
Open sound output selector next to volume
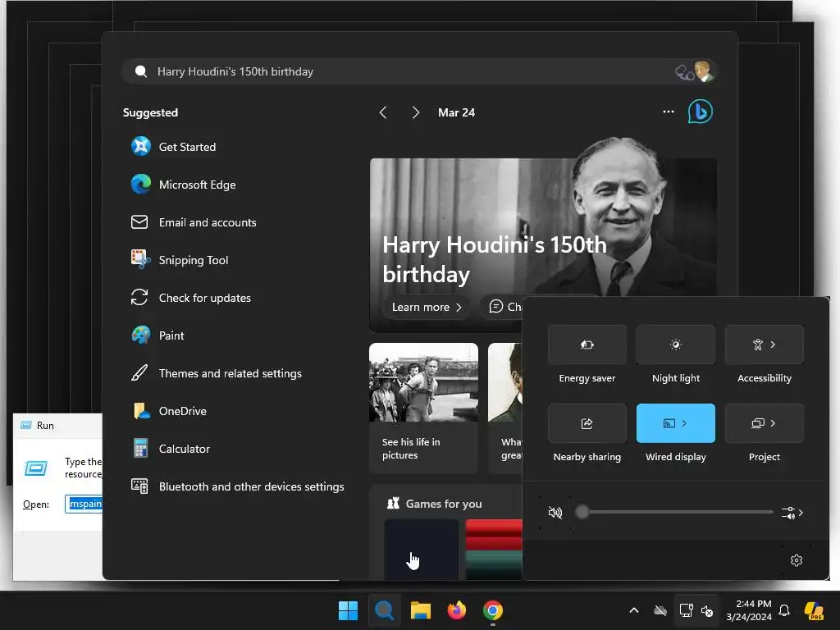pyautogui.click(x=792, y=513)
